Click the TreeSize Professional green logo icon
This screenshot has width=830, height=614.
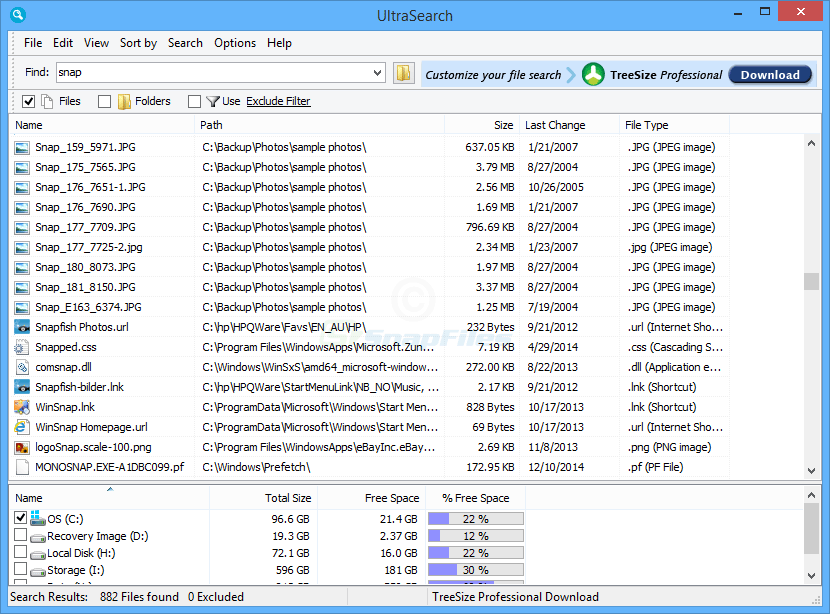click(x=594, y=73)
